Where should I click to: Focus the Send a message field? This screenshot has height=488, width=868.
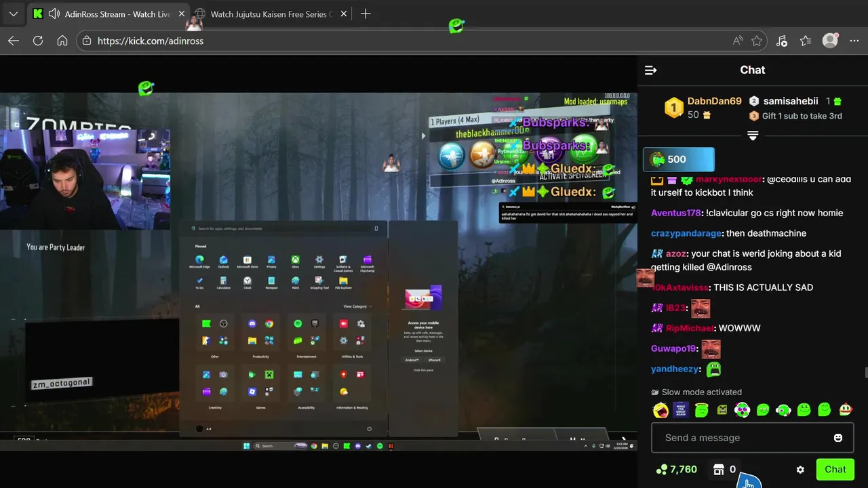tap(752, 438)
